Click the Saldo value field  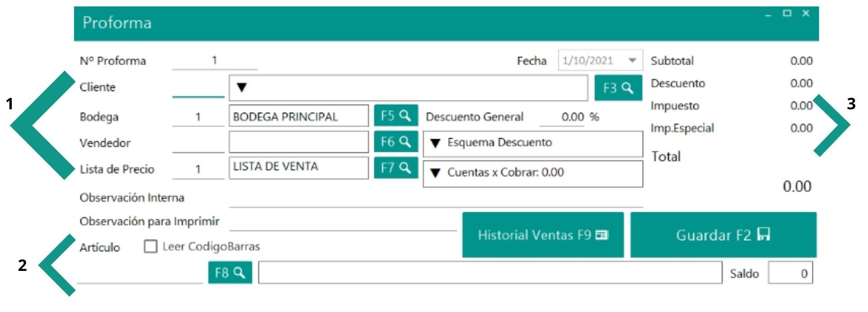coord(790,273)
